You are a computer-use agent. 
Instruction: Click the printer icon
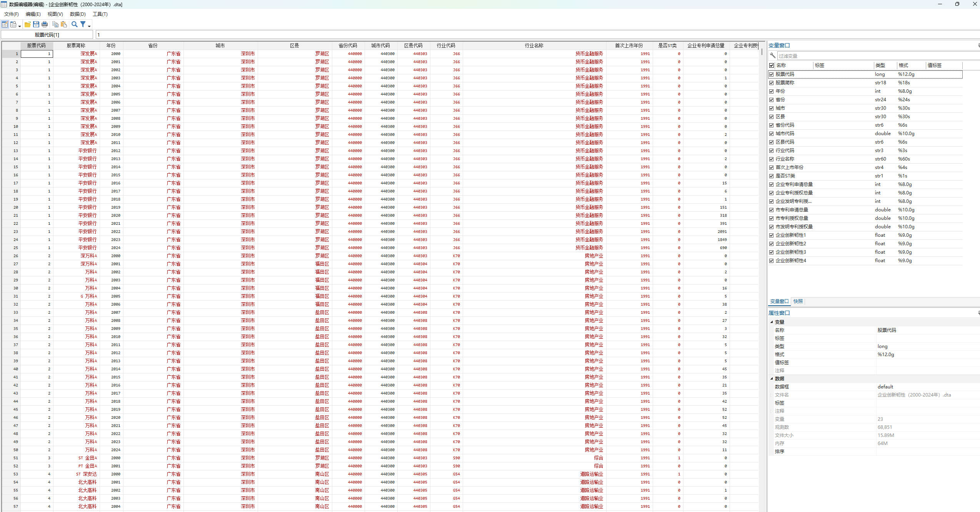click(45, 24)
